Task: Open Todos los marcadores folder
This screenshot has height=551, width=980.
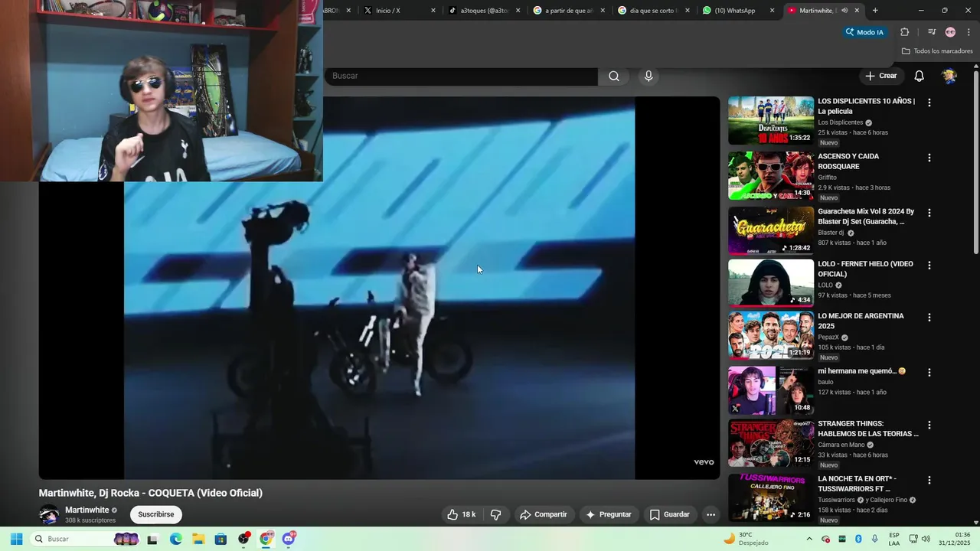Action: click(937, 51)
